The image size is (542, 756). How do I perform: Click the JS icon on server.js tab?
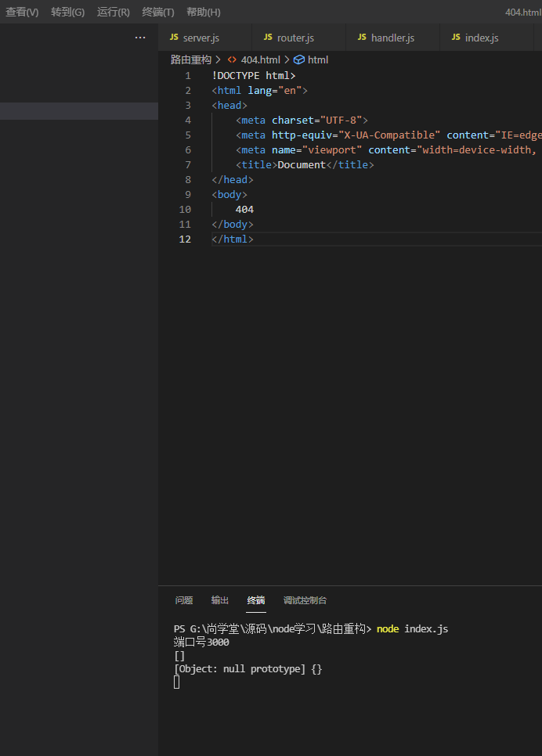pos(174,37)
